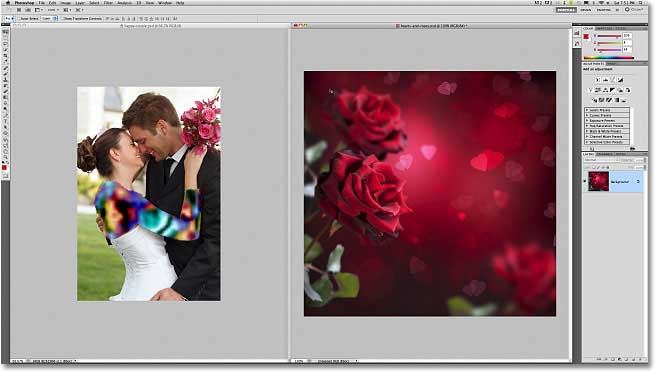Viewport: 655px width, 372px height.
Task: Click the Black & White adjustment icon
Action: click(x=612, y=90)
